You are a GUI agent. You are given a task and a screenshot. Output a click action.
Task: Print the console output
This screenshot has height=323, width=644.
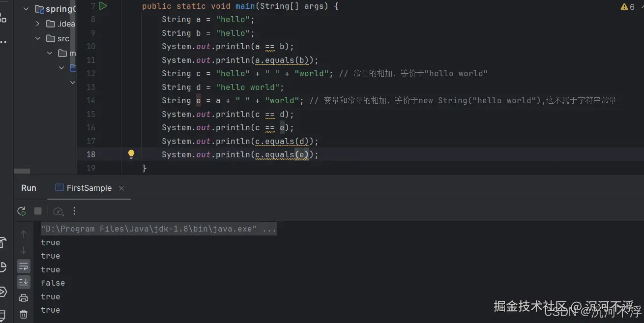[x=24, y=298]
